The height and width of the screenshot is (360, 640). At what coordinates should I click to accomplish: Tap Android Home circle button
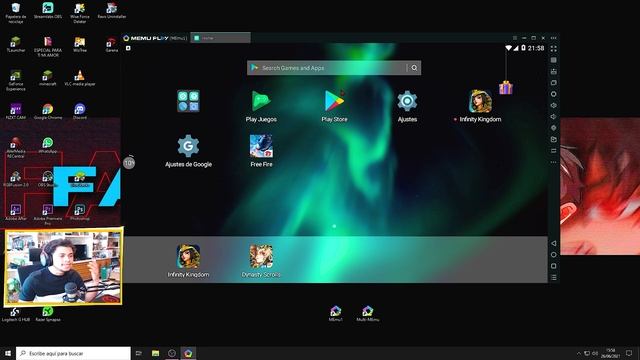[553, 255]
